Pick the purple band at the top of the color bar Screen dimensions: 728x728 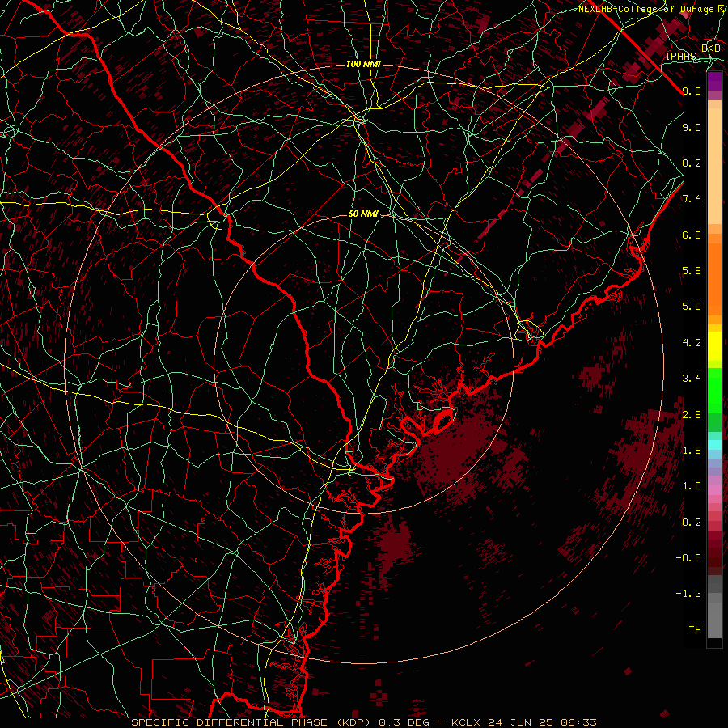(x=714, y=81)
